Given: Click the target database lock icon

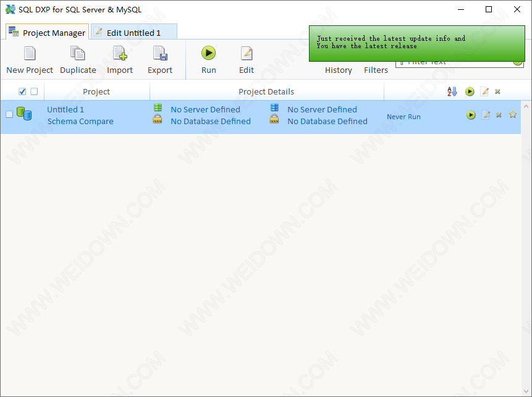Looking at the screenshot, I should point(274,119).
